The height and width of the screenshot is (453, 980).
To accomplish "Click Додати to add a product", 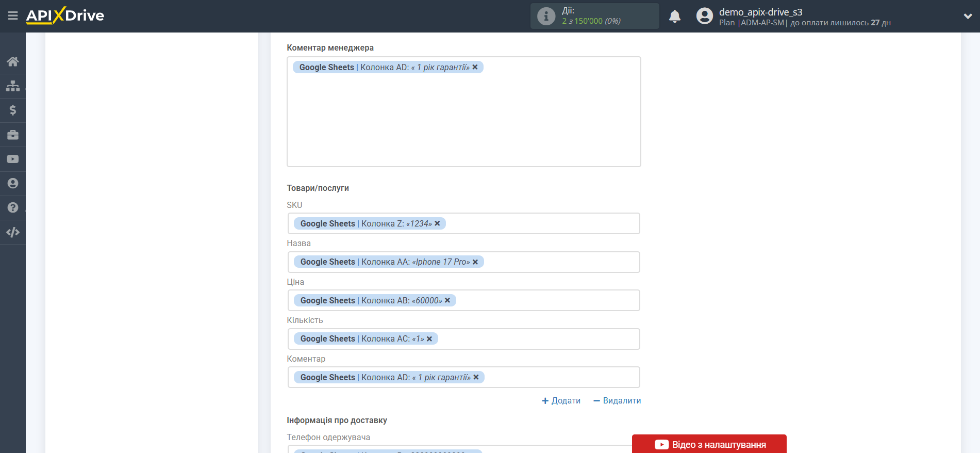I will pyautogui.click(x=561, y=400).
